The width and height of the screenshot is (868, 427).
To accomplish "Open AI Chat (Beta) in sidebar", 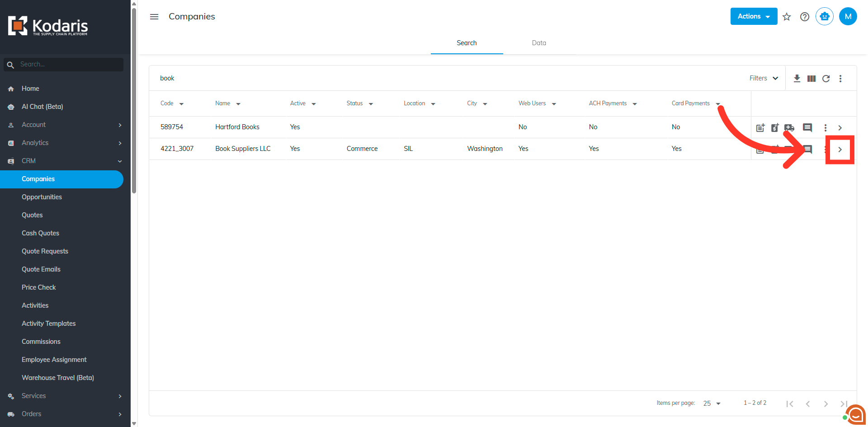I will tap(42, 107).
